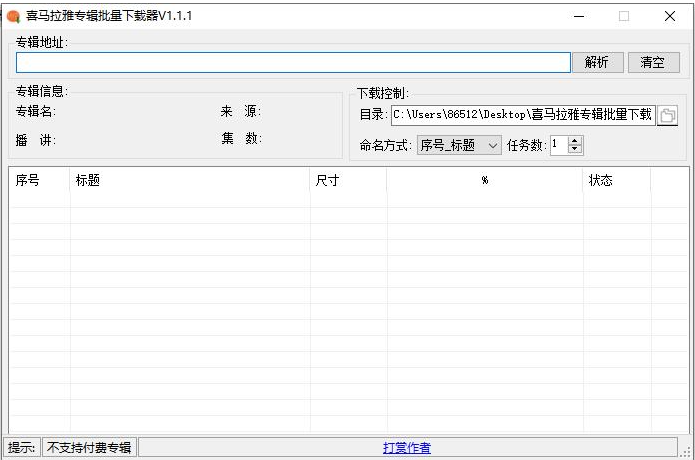Click the 任务数 number field

[x=558, y=145]
